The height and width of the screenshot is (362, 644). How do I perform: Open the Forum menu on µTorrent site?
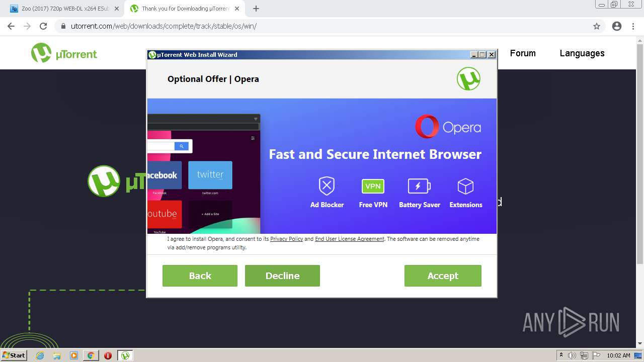(x=523, y=53)
